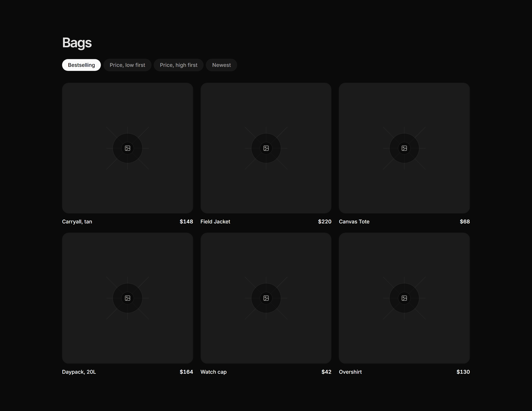Click the $220 price
This screenshot has width=532, height=411.
click(325, 222)
